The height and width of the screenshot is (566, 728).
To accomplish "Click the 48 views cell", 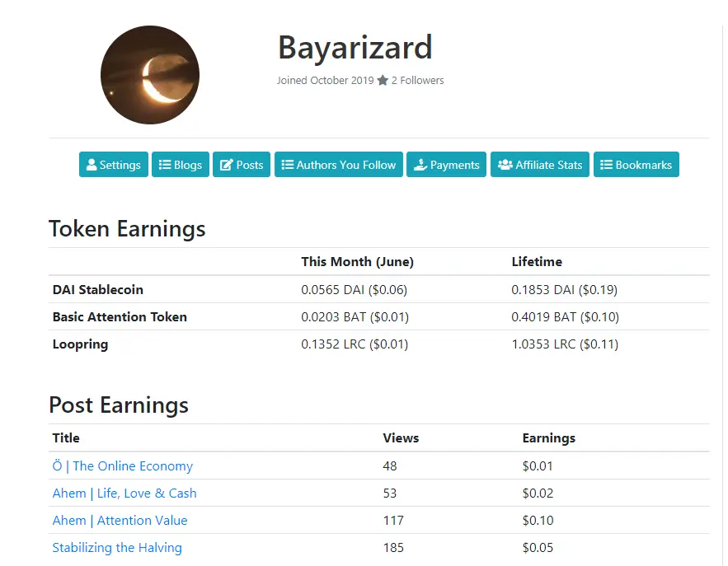I will pyautogui.click(x=390, y=465).
